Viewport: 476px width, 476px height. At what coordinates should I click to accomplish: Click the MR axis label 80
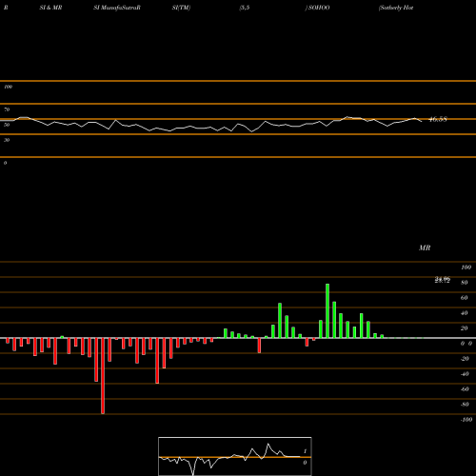coord(465,283)
